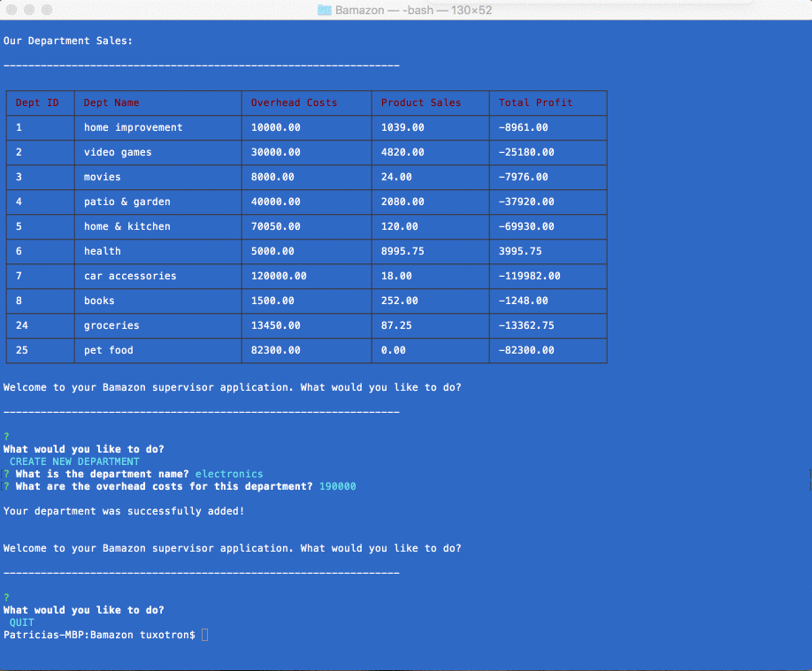Click the 'Dept Name' column header
The height and width of the screenshot is (671, 812).
tap(111, 103)
